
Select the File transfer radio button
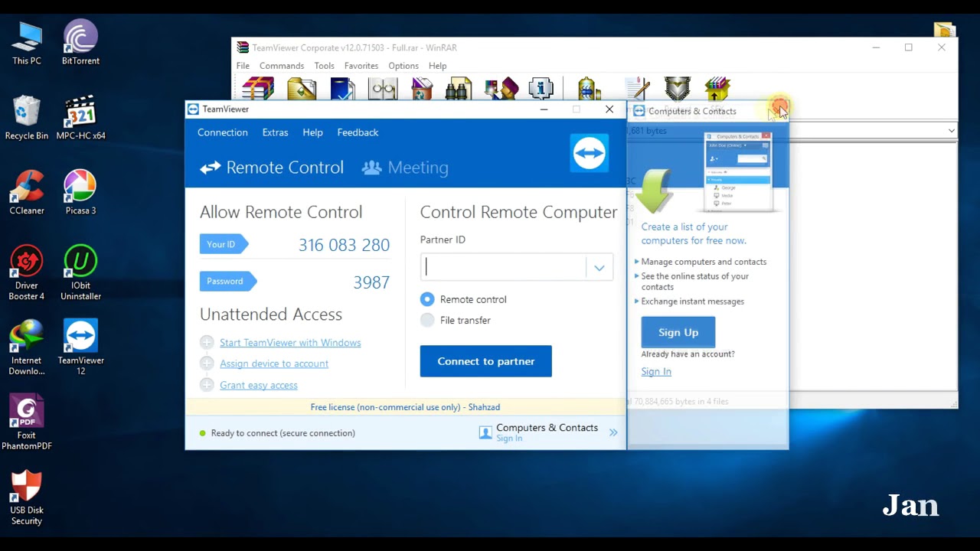point(427,320)
